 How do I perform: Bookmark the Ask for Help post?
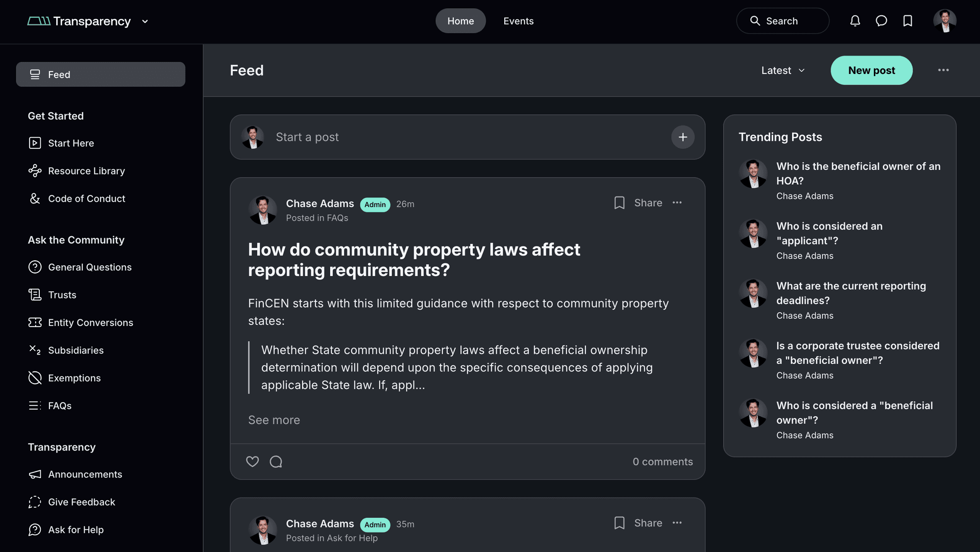[619, 523]
